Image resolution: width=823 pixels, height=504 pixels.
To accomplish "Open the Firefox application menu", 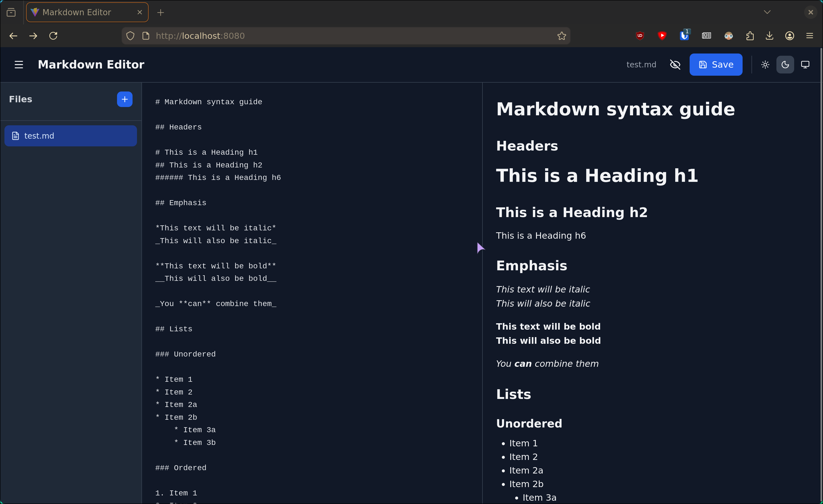I will (x=809, y=36).
